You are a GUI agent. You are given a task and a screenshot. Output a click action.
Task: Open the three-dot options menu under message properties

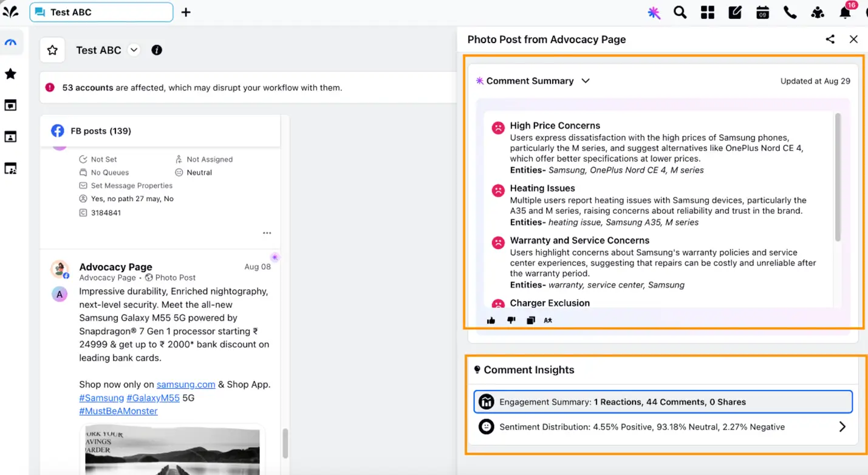click(267, 233)
